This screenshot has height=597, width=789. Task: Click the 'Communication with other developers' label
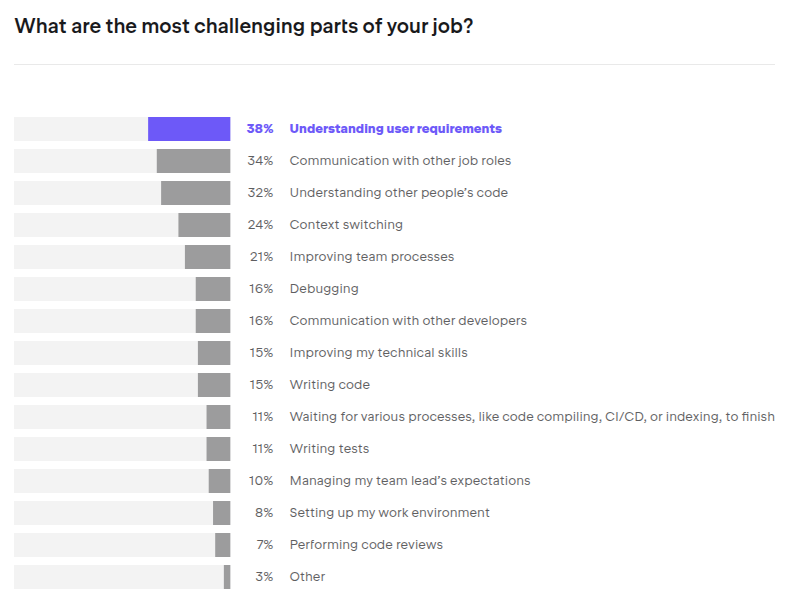[408, 321]
